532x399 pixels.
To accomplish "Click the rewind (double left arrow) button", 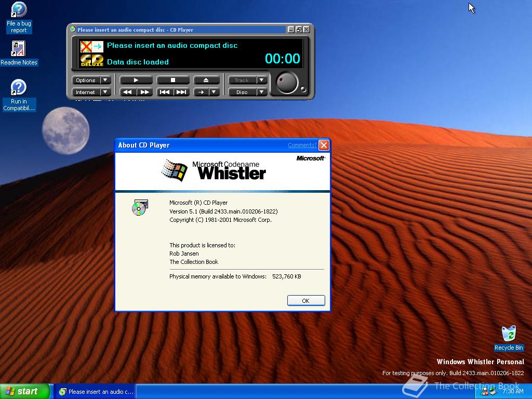I will tap(128, 92).
